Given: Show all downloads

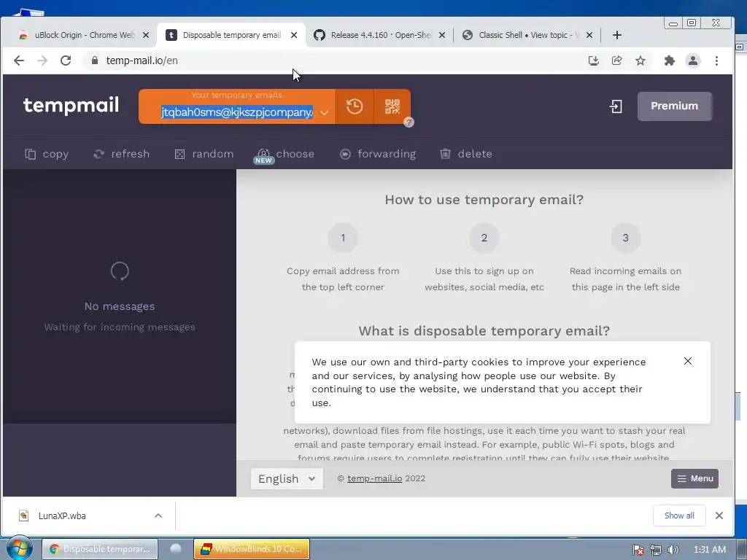Looking at the screenshot, I should [x=679, y=516].
